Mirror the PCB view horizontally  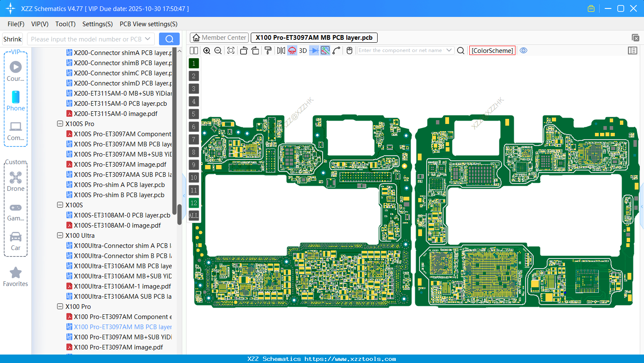[281, 50]
